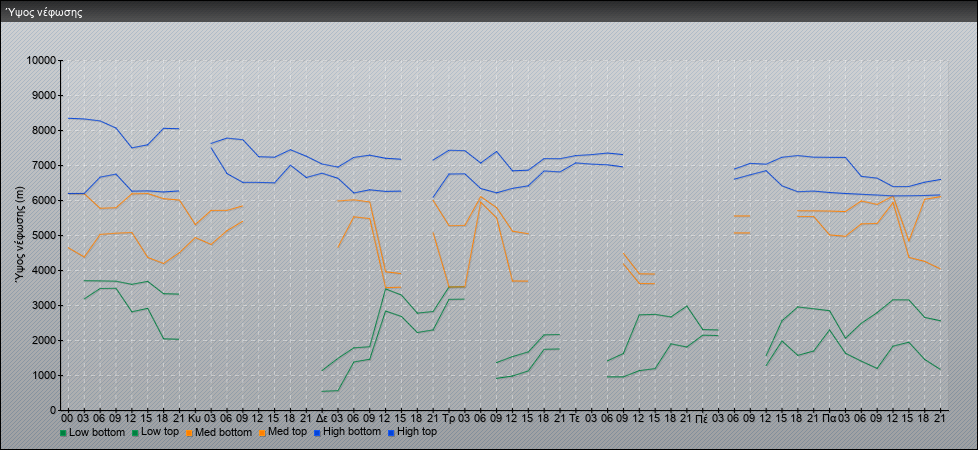Select the 'High bottom' legend label
This screenshot has width=978, height=450.
tap(351, 432)
